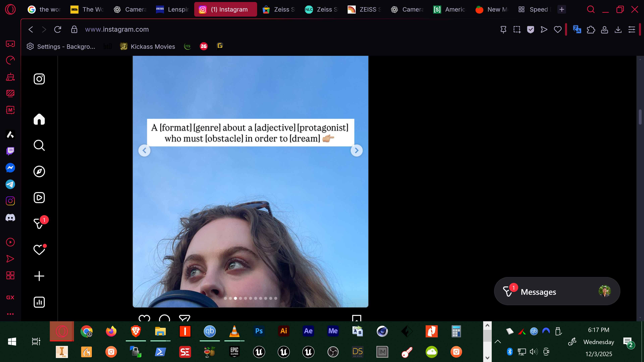Go to next carousel slide
Image resolution: width=644 pixels, height=362 pixels.
357,150
